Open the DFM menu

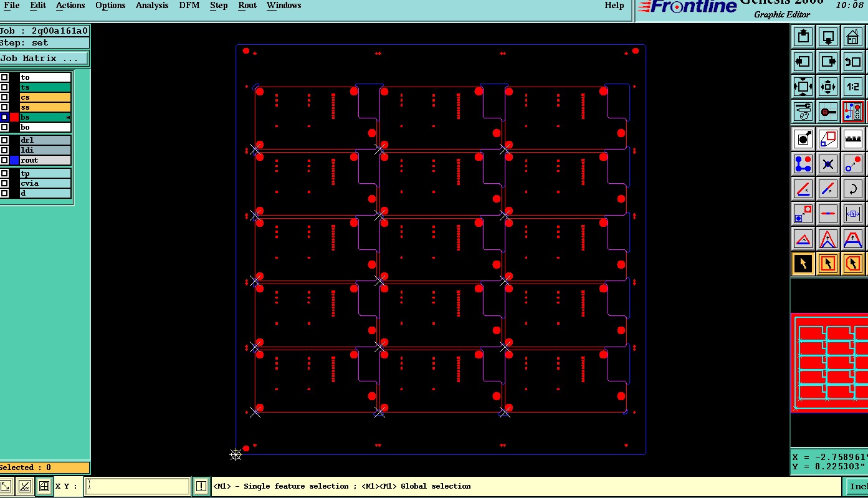(x=189, y=6)
